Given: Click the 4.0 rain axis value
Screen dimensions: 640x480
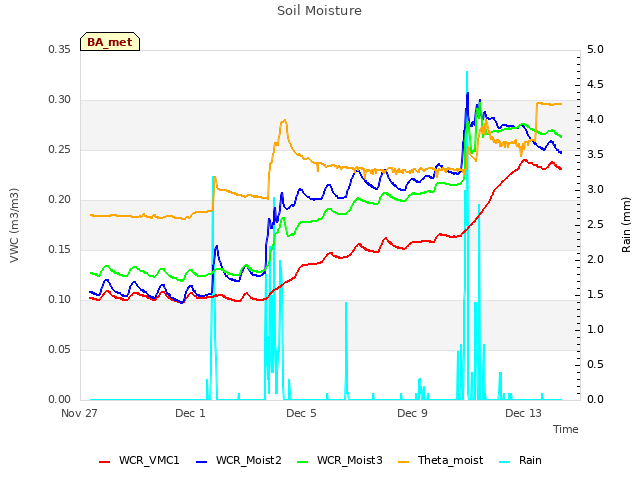Looking at the screenshot, I should 595,120.
